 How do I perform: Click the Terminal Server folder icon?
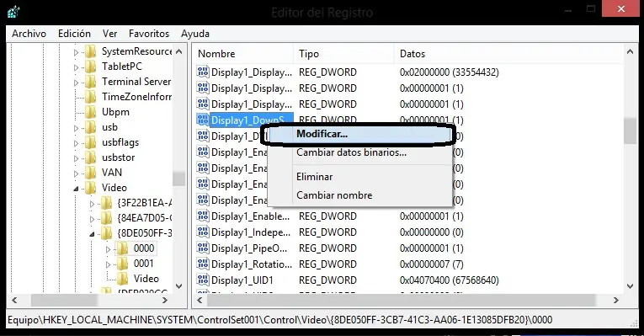pos(91,82)
